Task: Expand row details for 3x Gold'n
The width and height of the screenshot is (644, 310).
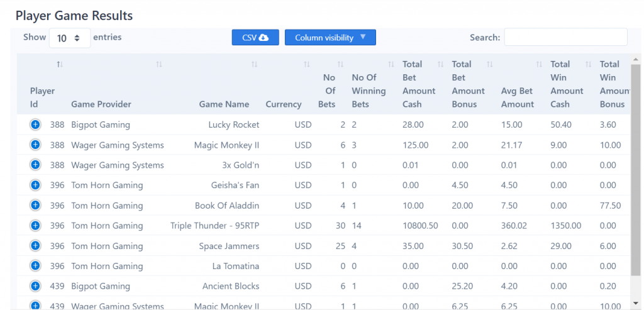Action: pos(35,165)
